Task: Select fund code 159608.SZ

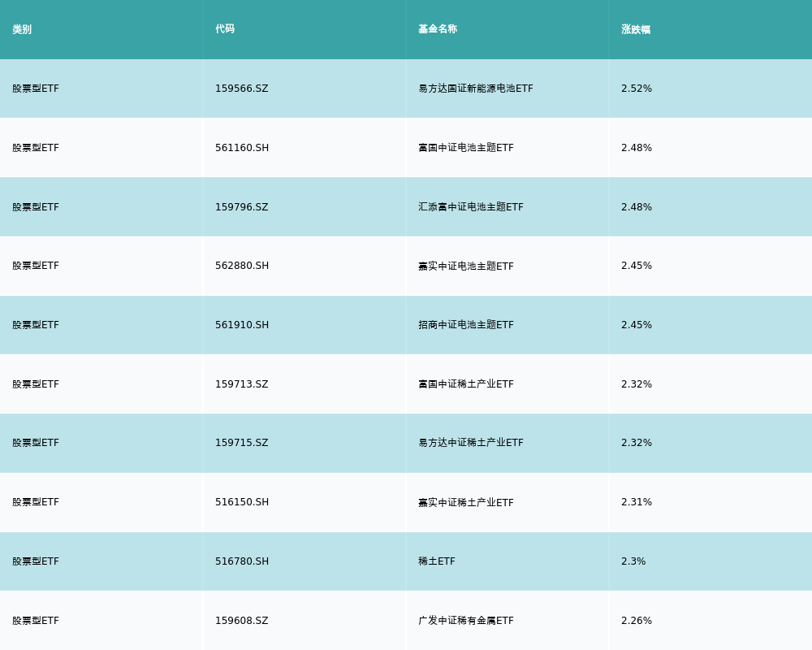Action: [x=242, y=621]
